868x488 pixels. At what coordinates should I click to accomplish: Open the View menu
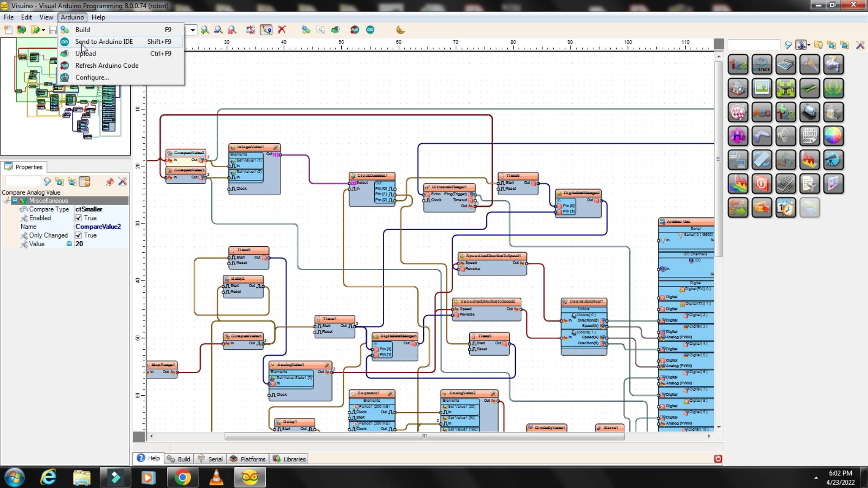click(46, 17)
